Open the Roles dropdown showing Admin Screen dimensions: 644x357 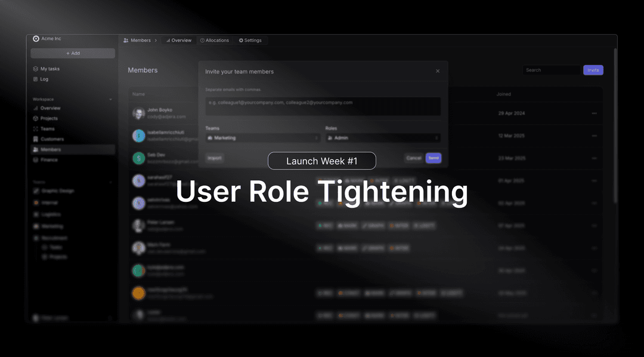[383, 138]
